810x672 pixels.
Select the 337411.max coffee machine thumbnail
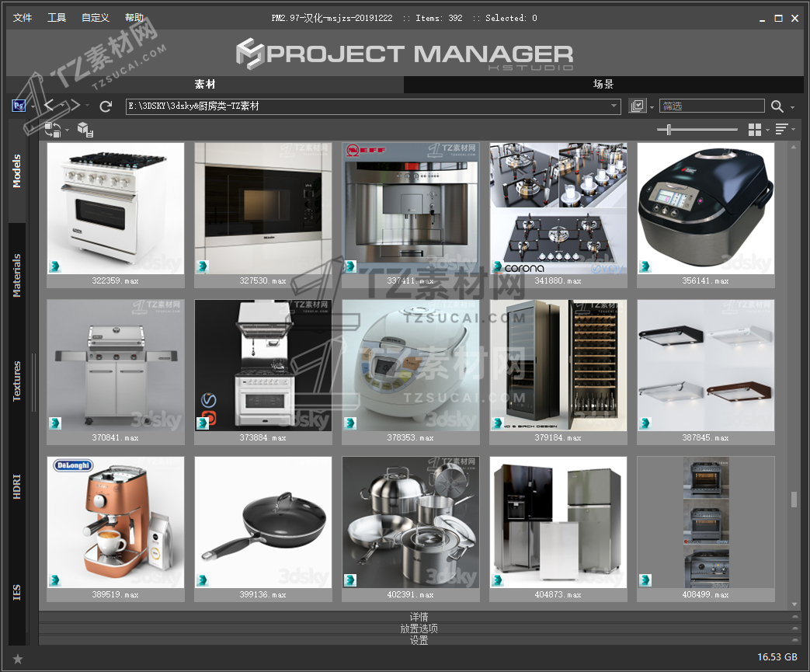coord(411,208)
